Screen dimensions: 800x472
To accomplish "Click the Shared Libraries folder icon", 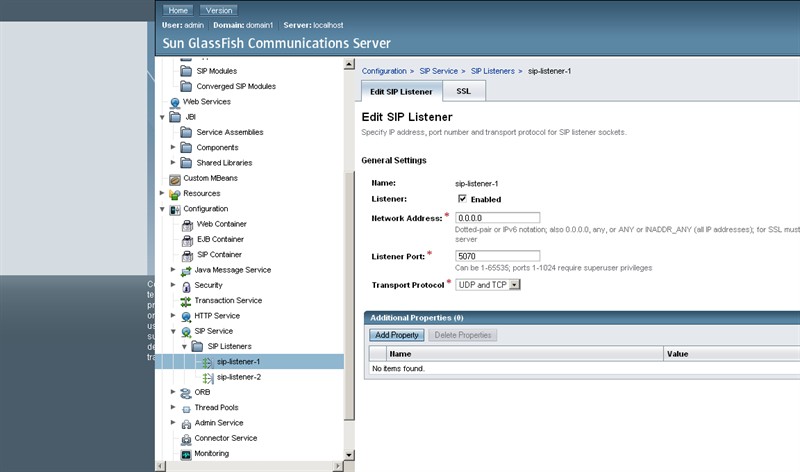I will click(186, 163).
